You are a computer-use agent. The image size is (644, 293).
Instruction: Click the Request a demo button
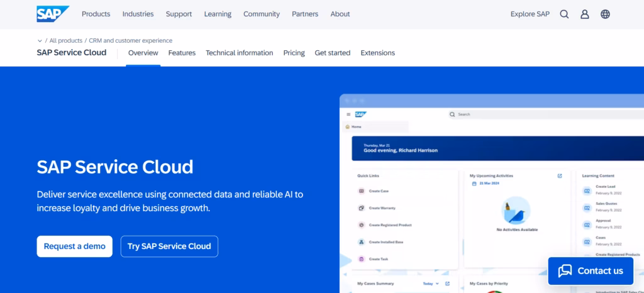tap(75, 246)
